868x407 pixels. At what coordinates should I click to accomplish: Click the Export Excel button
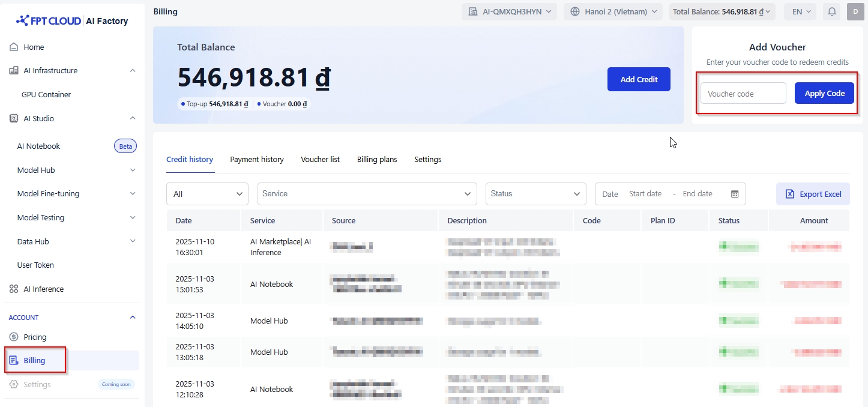(x=813, y=194)
